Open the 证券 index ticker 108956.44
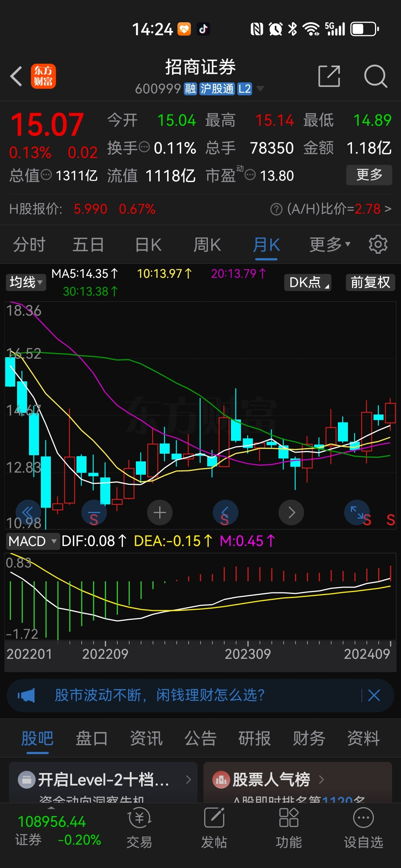 point(58,831)
